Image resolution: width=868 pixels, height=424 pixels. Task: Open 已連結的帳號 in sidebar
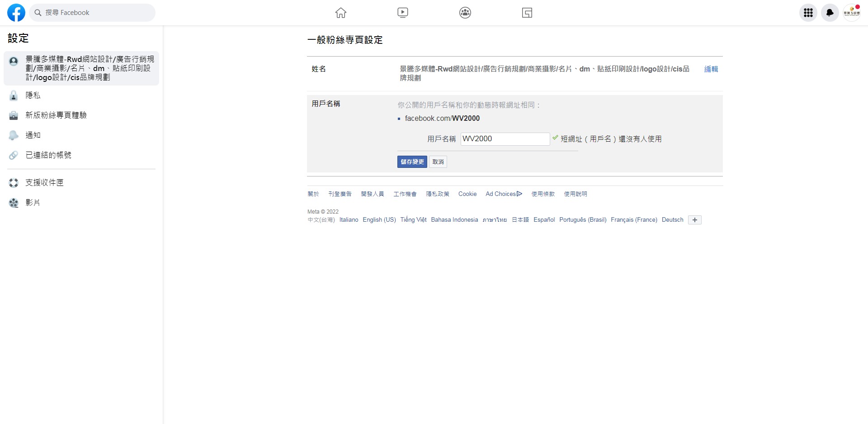(81, 155)
